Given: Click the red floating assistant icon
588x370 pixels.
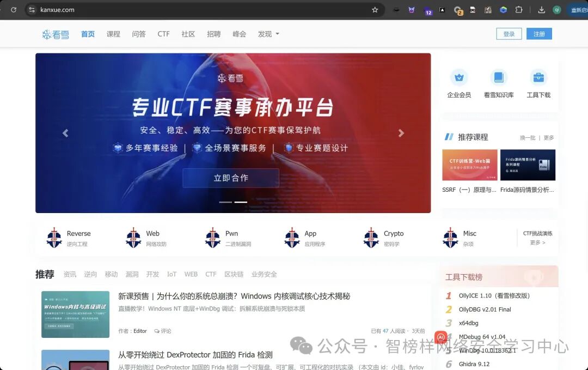Looking at the screenshot, I should (440, 337).
